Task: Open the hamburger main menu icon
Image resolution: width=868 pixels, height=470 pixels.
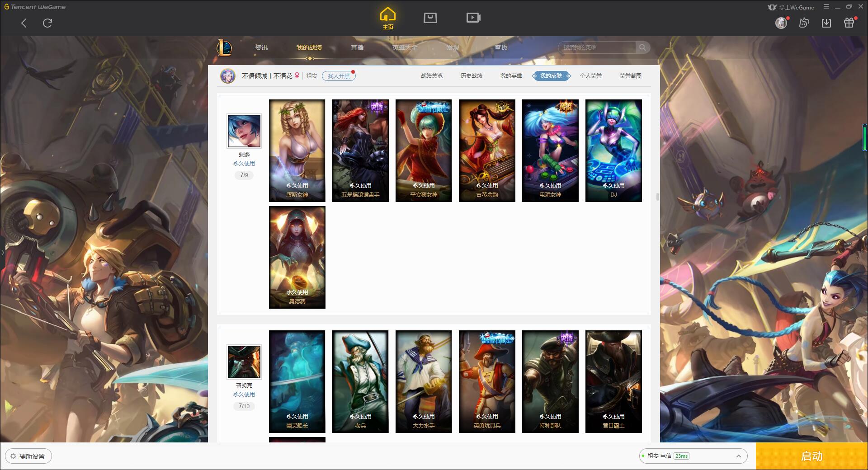Action: point(826,7)
